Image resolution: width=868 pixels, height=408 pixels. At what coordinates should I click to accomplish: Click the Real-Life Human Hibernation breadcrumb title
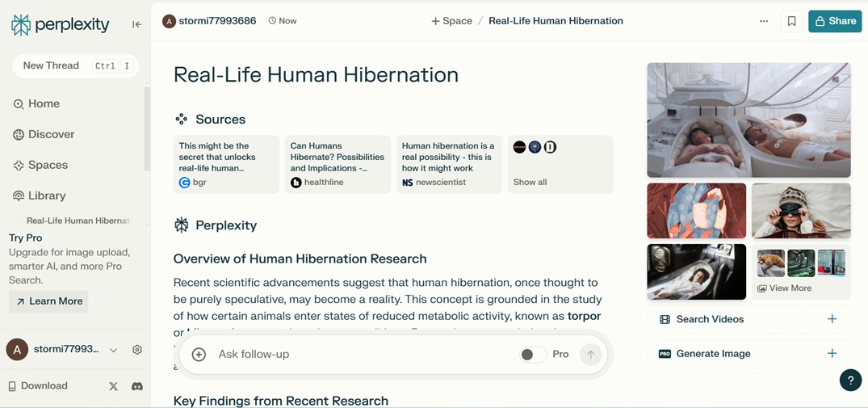click(556, 21)
